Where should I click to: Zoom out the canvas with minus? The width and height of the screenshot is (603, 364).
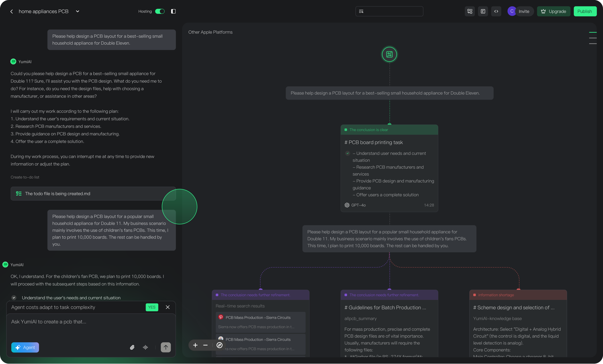tap(205, 345)
